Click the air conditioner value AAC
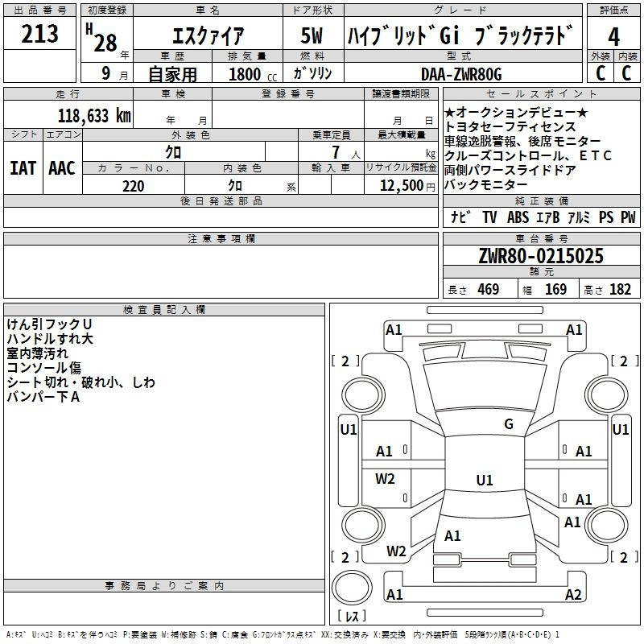The image size is (644, 644). click(x=62, y=168)
